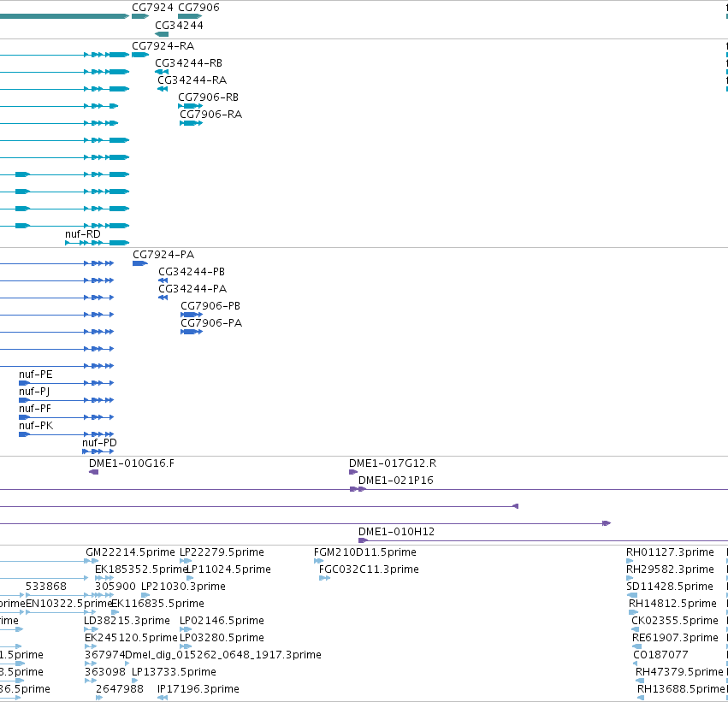
Task: Select EST IP17196.3prime
Action: 162,698
